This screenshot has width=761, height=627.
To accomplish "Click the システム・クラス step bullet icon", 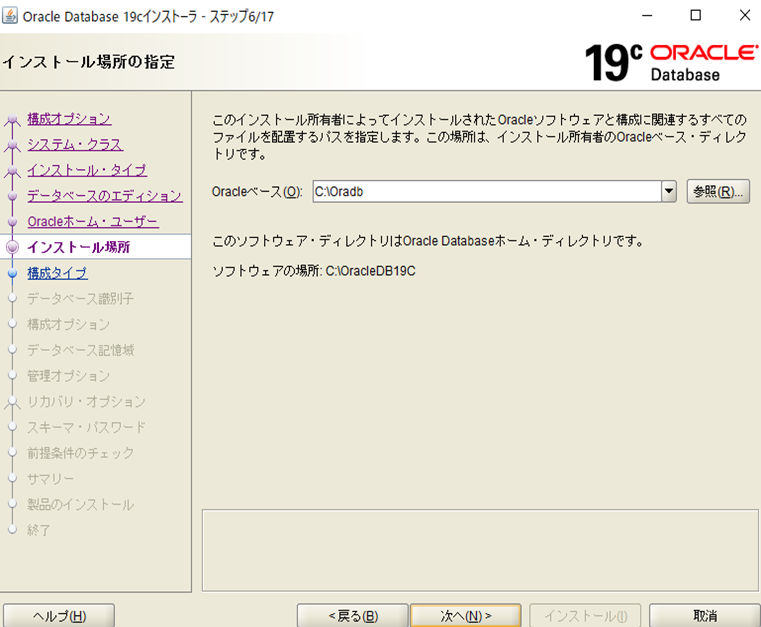I will click(12, 146).
